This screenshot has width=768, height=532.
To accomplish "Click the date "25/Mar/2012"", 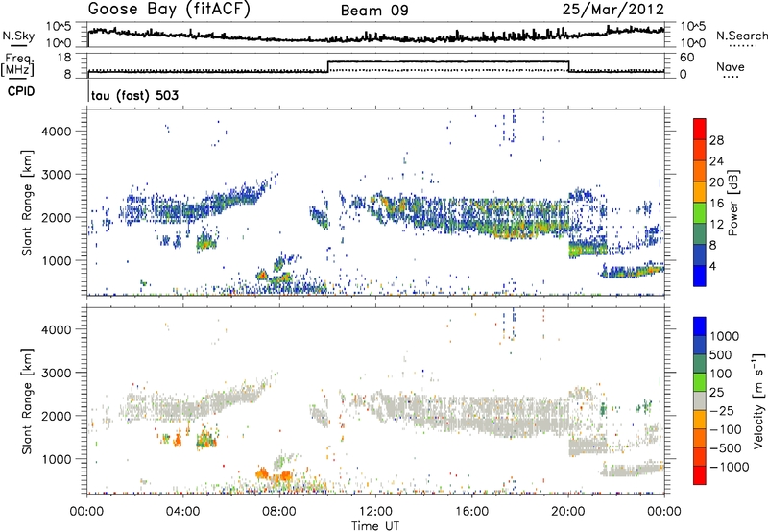I will click(x=612, y=10).
